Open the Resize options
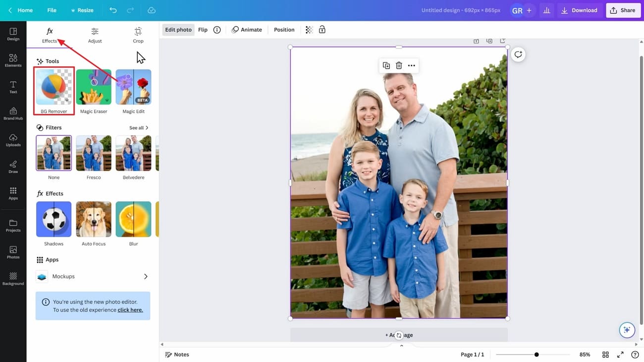 pyautogui.click(x=82, y=10)
